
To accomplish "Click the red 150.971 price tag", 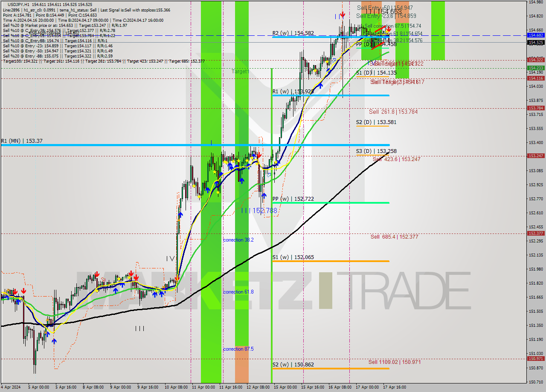I will coord(536,358).
